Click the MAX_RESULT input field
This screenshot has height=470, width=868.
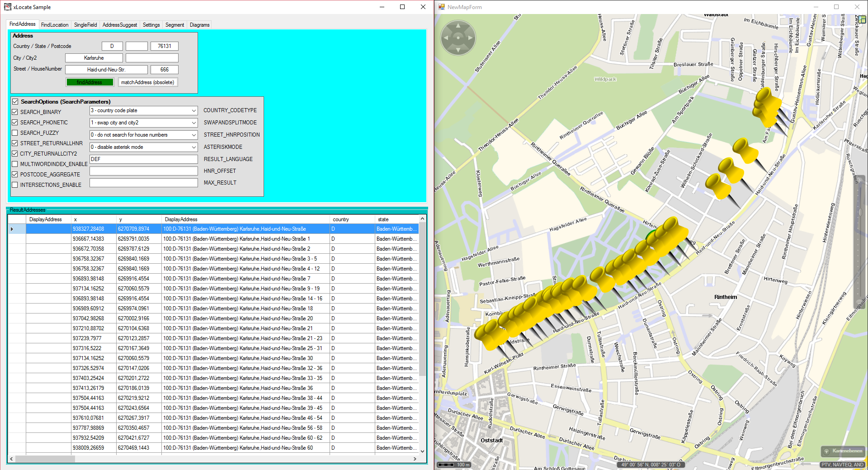pos(143,183)
